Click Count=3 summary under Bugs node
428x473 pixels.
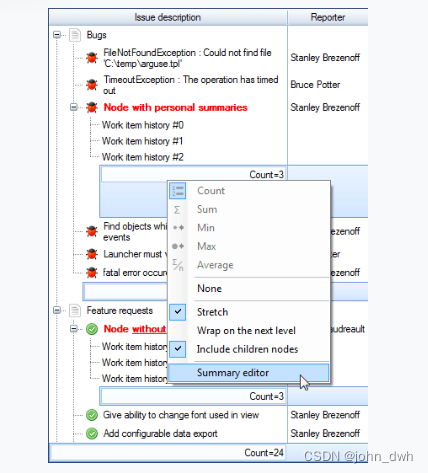193,175
